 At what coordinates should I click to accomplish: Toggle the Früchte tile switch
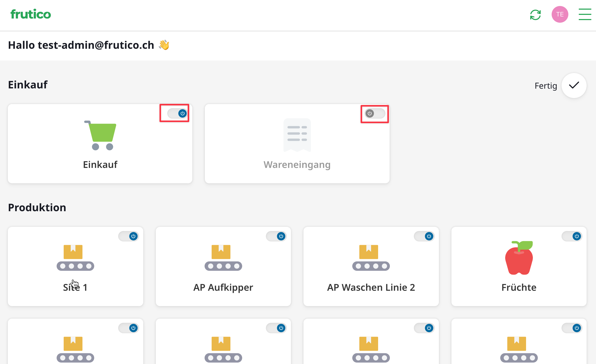[572, 236]
